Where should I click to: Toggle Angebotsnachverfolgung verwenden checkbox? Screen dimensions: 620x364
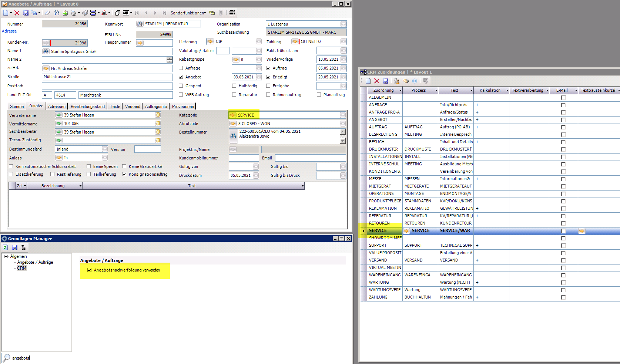point(89,270)
